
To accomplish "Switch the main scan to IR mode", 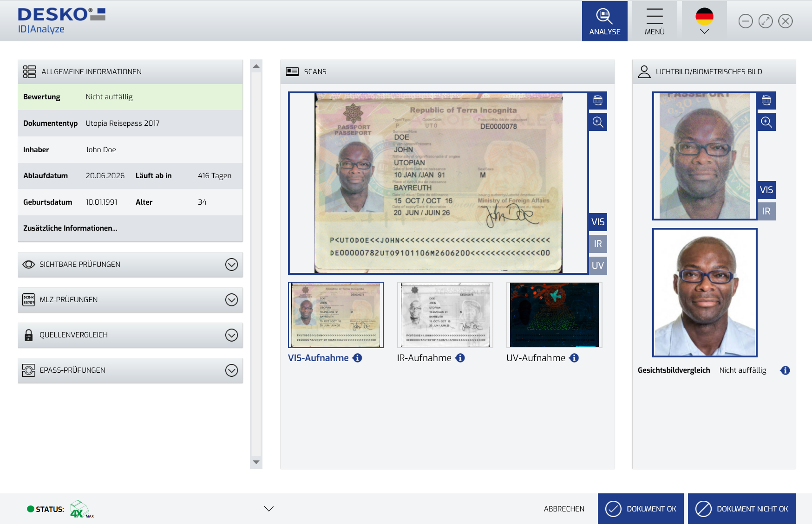I will coord(598,244).
